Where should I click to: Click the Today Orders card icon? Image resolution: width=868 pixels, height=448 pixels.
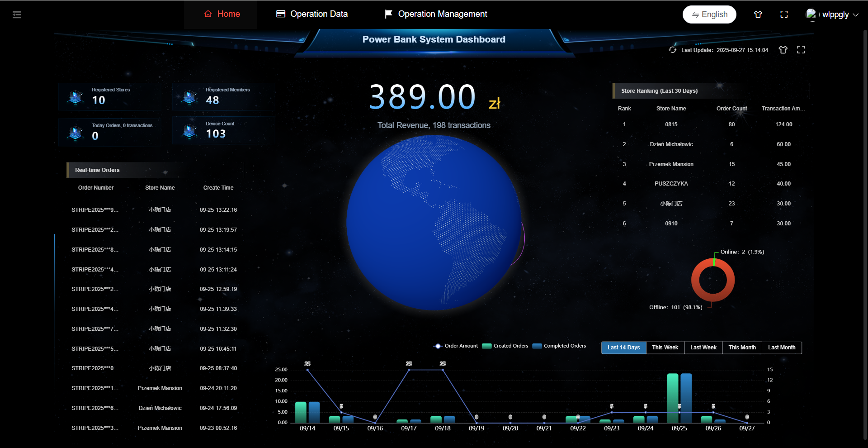[75, 132]
